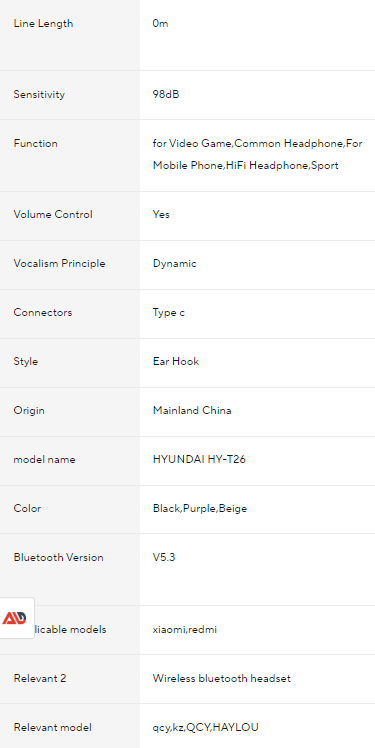Select the Line Length label
Screen dimensions: 375x748
pos(43,23)
